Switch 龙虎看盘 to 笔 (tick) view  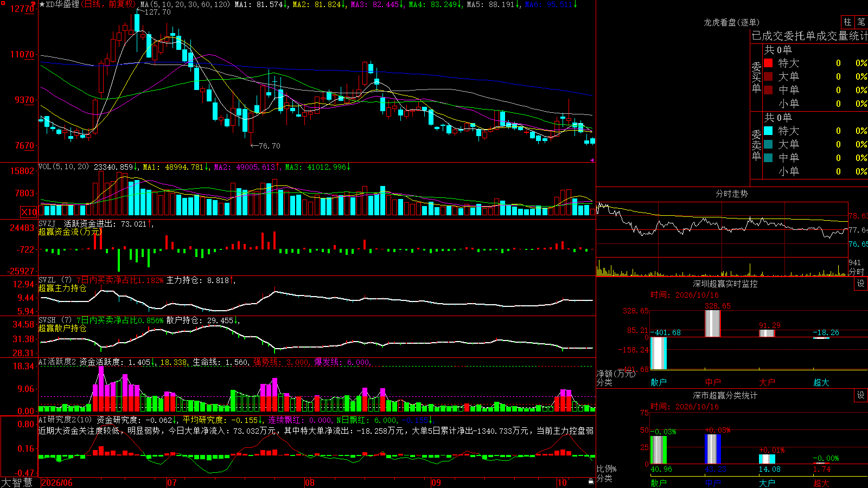[861, 22]
